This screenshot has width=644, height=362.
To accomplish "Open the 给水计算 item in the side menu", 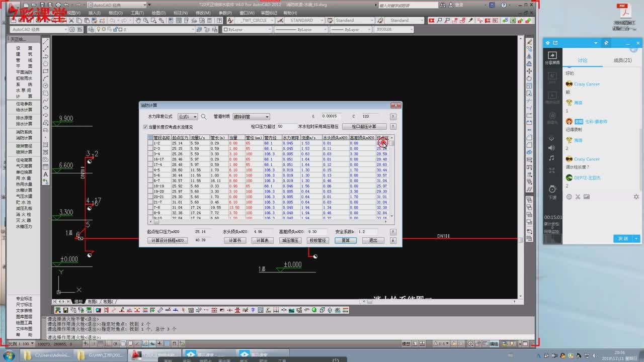I will click(x=24, y=110).
